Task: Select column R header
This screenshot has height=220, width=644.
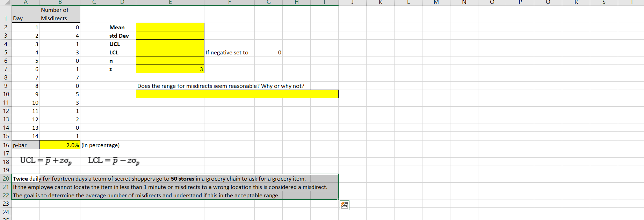Action: [x=576, y=2]
